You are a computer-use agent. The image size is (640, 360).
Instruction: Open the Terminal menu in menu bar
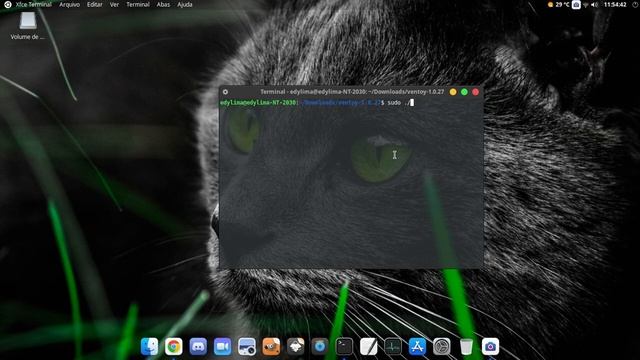[138, 4]
